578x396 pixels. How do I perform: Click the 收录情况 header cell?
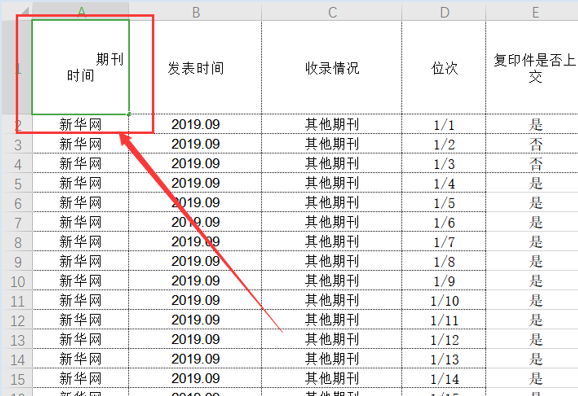click(332, 67)
